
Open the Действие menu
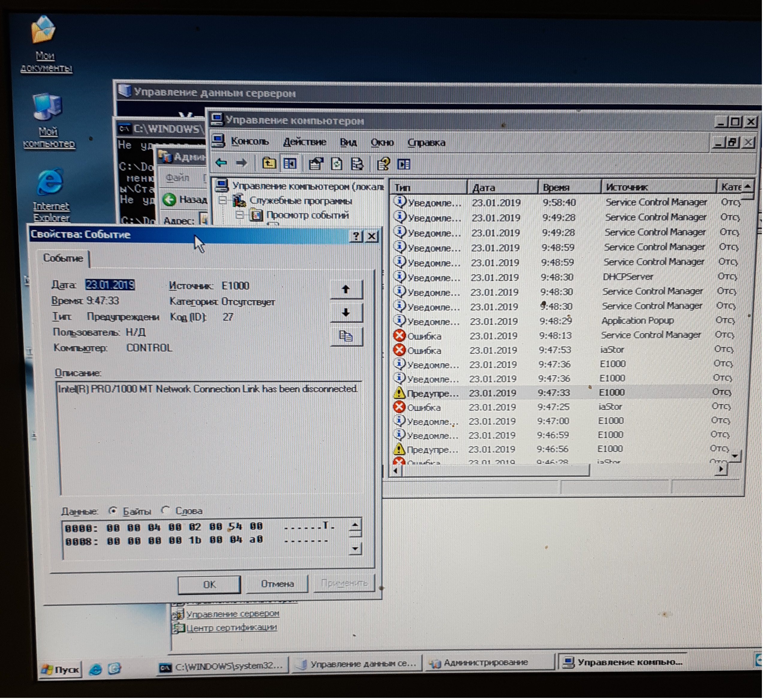click(x=304, y=142)
